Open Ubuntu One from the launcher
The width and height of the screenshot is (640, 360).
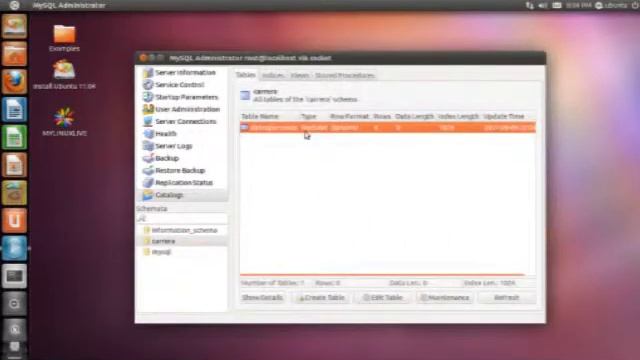(14, 220)
